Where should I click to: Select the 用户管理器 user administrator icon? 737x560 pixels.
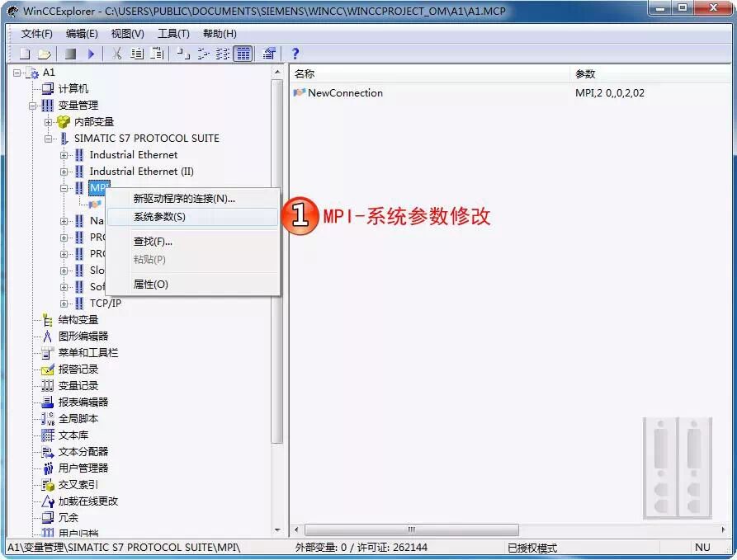[x=48, y=468]
